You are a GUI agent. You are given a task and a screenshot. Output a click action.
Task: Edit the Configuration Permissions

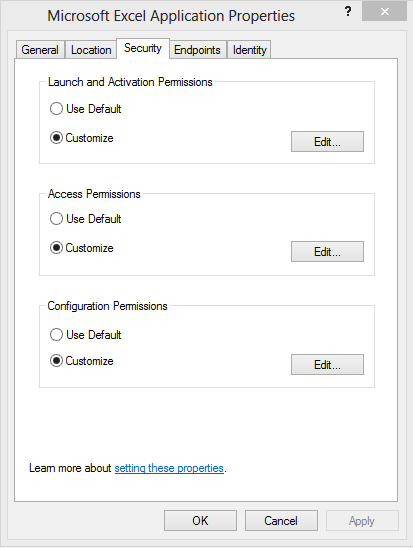click(327, 365)
